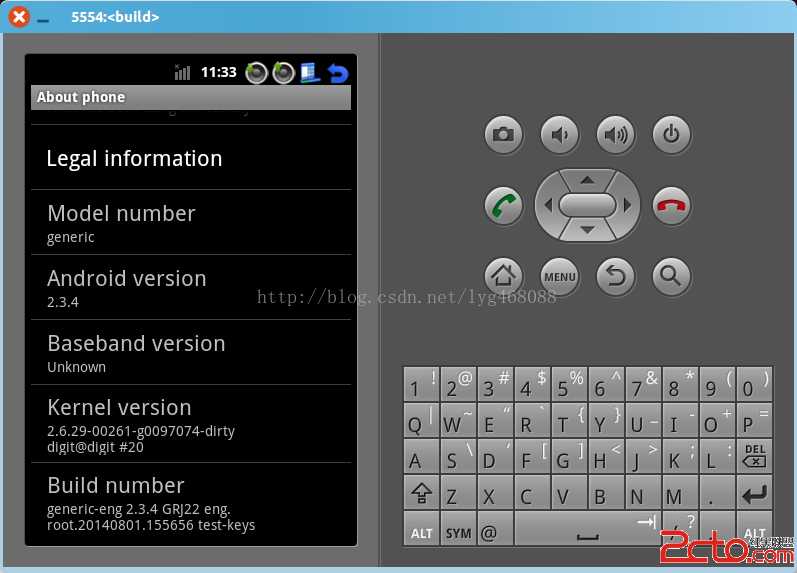Click the Y key on keyboard
This screenshot has height=573, width=797.
coord(606,420)
